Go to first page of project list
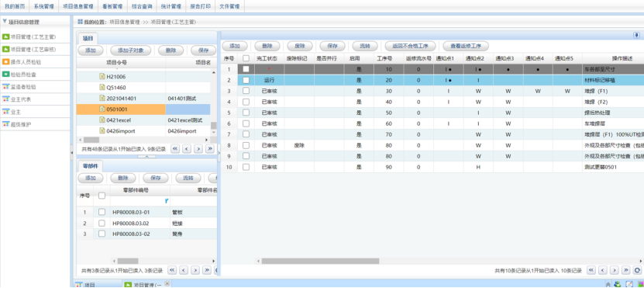 tap(175, 149)
